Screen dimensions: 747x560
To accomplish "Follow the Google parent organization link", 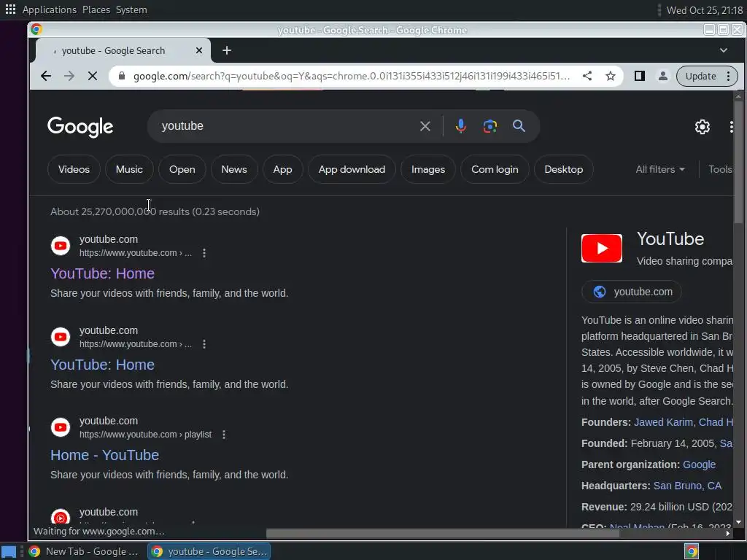I will [x=699, y=464].
